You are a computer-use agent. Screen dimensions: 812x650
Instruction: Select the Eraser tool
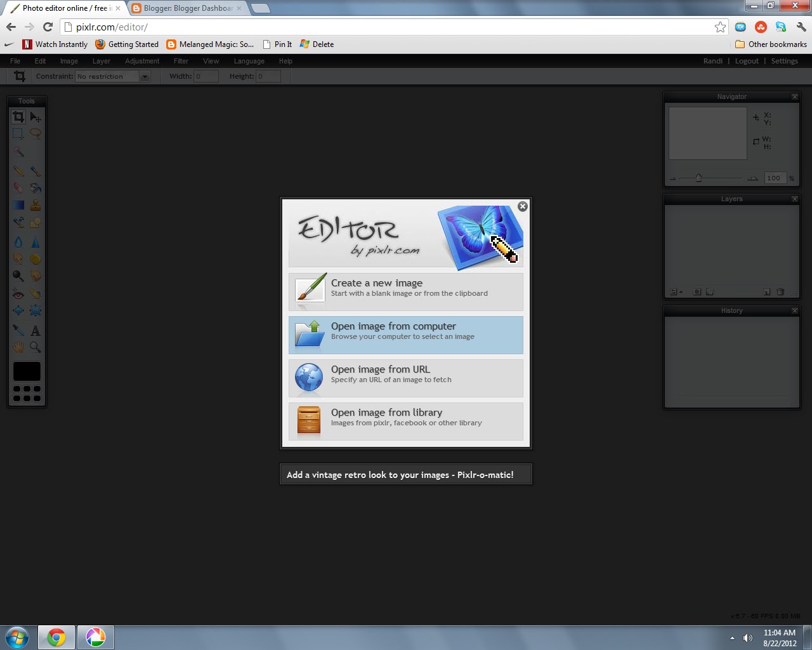click(x=18, y=188)
